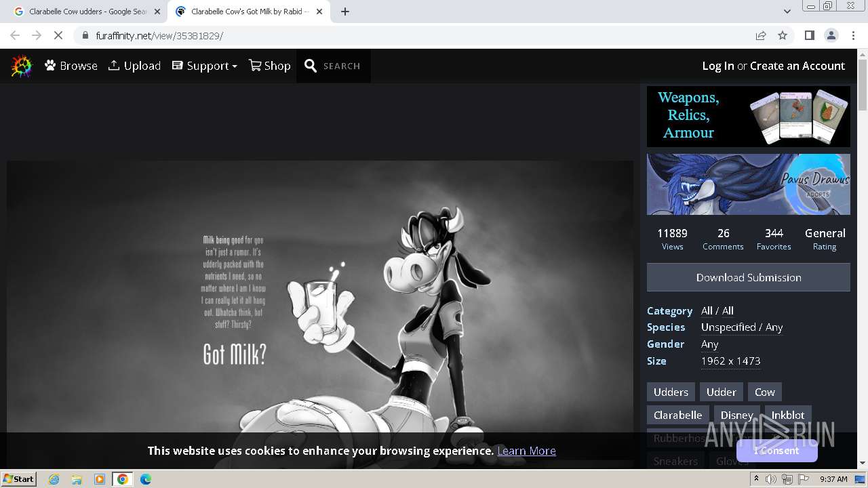Screen dimensions: 868x488
Task: Open the Upload page
Action: 134,66
